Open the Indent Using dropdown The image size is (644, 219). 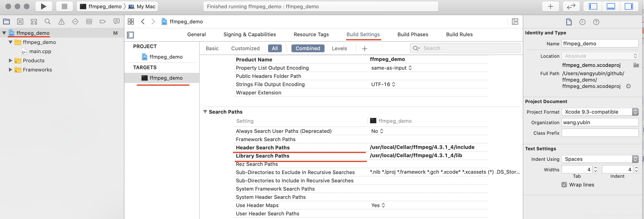tap(600, 159)
